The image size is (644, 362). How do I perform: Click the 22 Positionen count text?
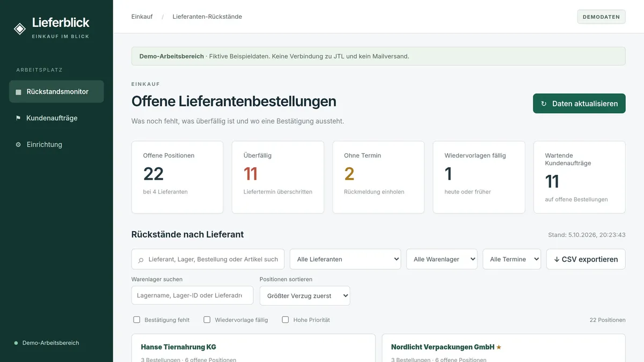(608, 320)
